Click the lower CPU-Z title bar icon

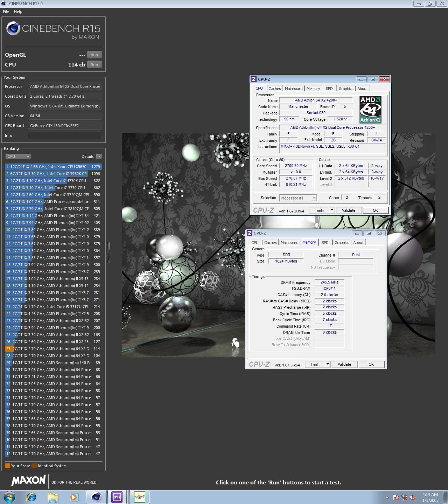(250, 233)
